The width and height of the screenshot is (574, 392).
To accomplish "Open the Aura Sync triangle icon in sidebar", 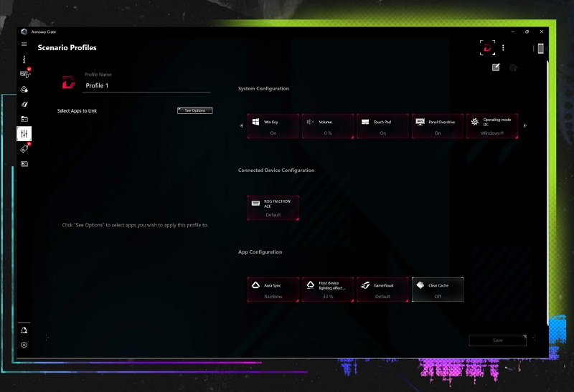I will click(24, 90).
